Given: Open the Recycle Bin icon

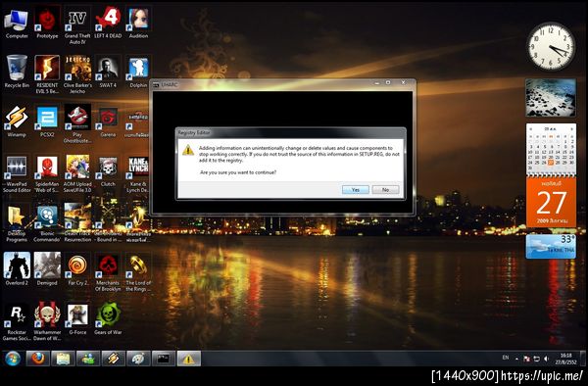Looking at the screenshot, I should click(17, 72).
